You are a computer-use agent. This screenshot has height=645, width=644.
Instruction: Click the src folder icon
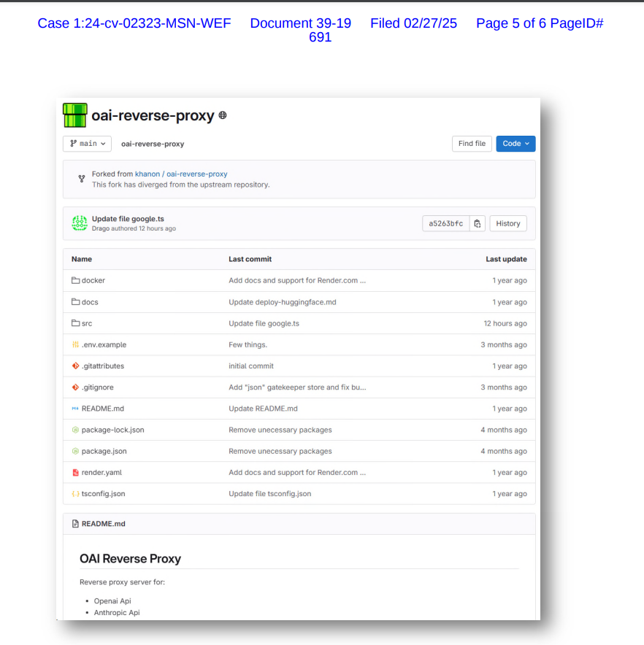tap(75, 323)
